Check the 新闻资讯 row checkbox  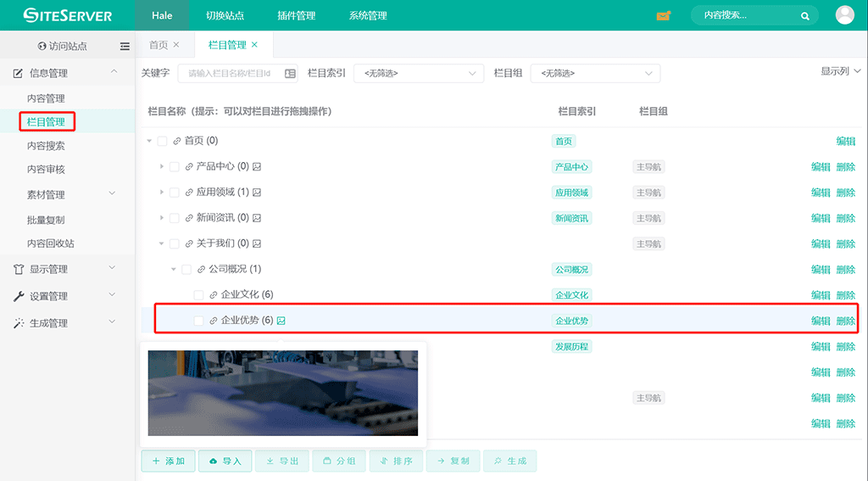pyautogui.click(x=175, y=218)
